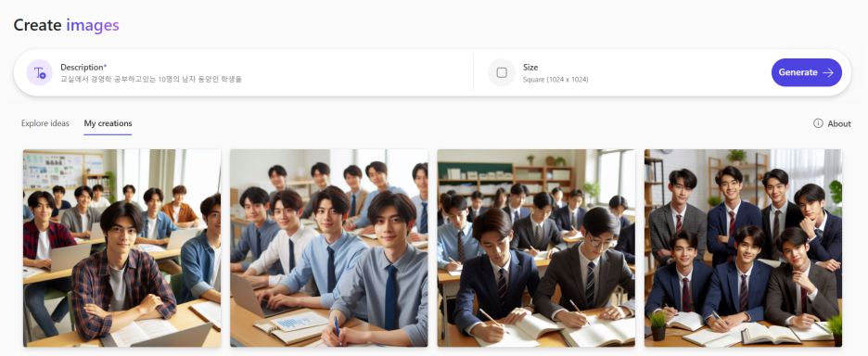The width and height of the screenshot is (868, 356).
Task: Open the plaid-shirt student image
Action: coord(121,248)
